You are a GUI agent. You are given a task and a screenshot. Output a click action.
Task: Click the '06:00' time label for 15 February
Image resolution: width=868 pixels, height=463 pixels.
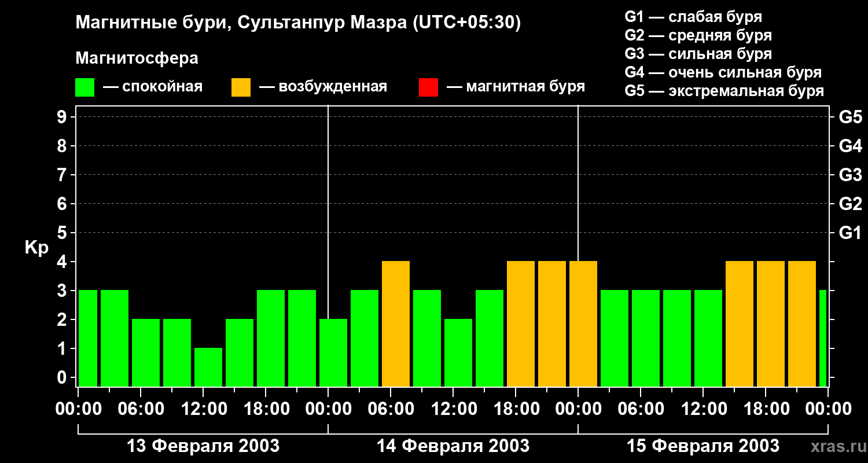641,409
